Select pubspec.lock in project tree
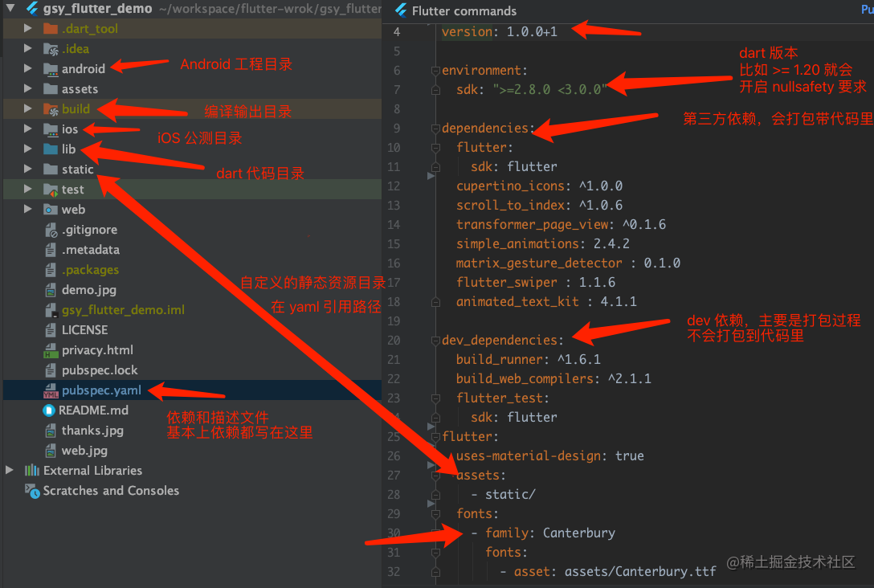This screenshot has width=874, height=588. (x=100, y=370)
